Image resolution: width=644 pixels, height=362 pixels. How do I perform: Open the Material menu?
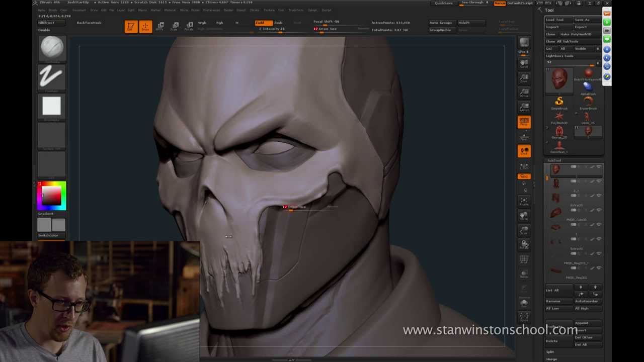point(170,10)
